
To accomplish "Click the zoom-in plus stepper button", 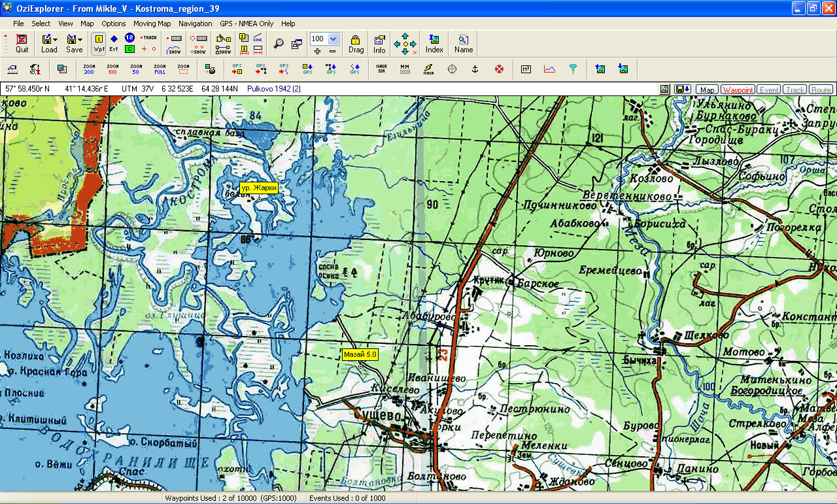I will click(318, 51).
